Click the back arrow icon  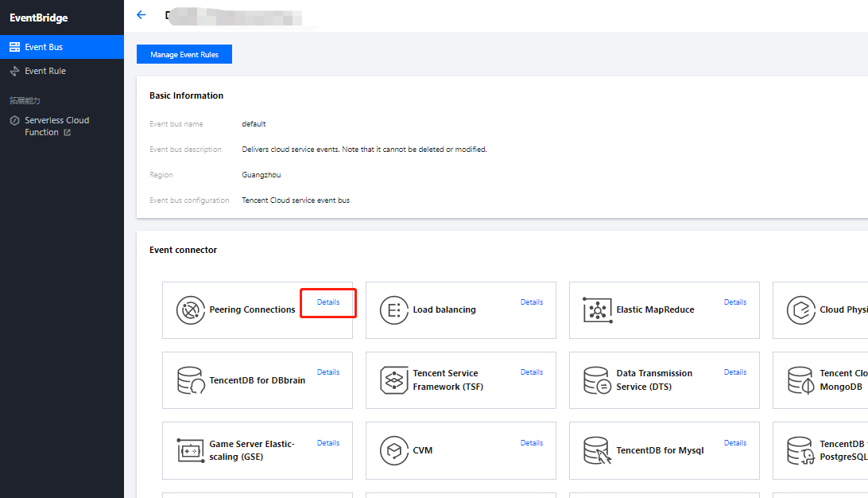[141, 14]
